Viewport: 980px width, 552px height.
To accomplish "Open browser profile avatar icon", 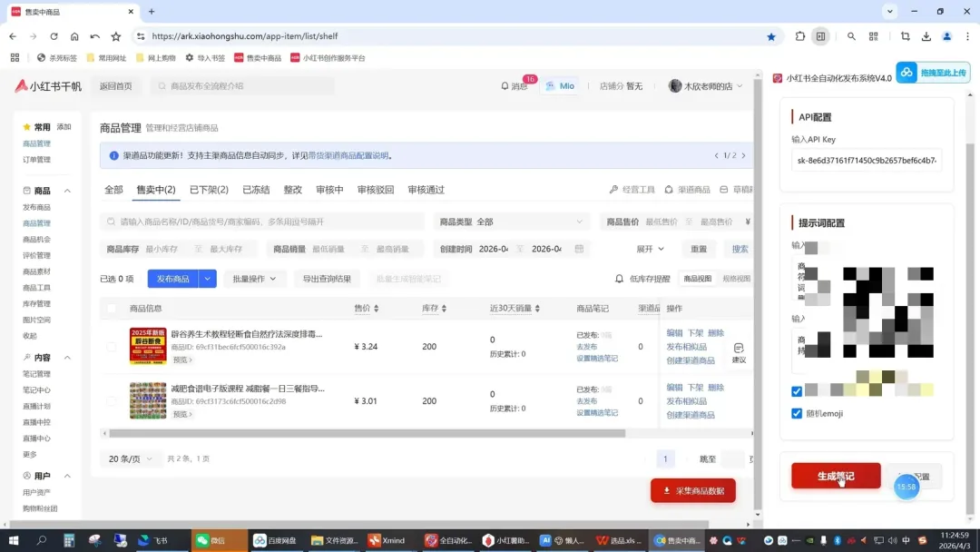I will tap(946, 36).
